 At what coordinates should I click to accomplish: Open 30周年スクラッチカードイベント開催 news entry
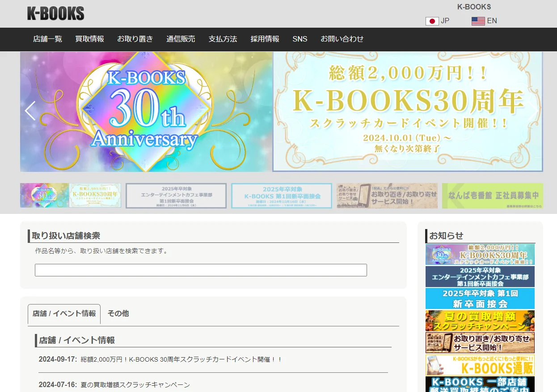tap(181, 359)
